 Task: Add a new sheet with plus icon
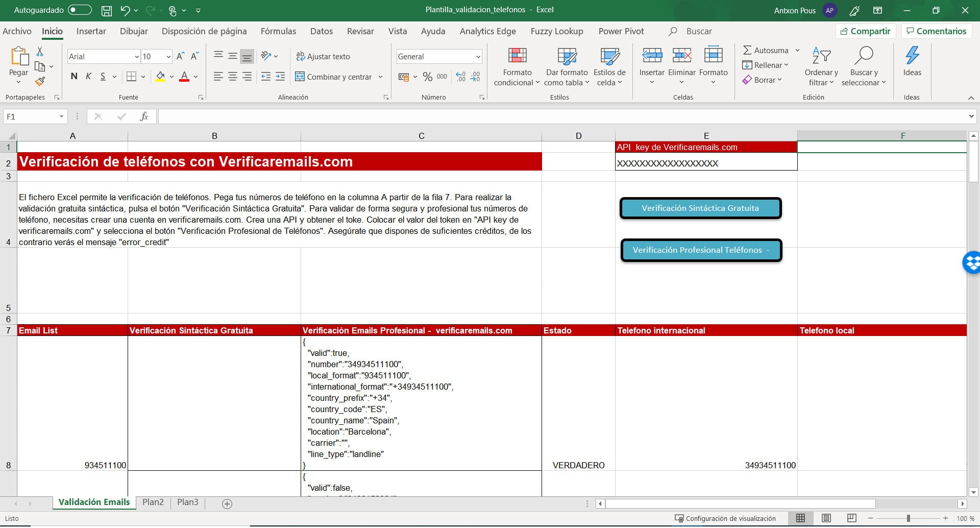[x=227, y=504]
